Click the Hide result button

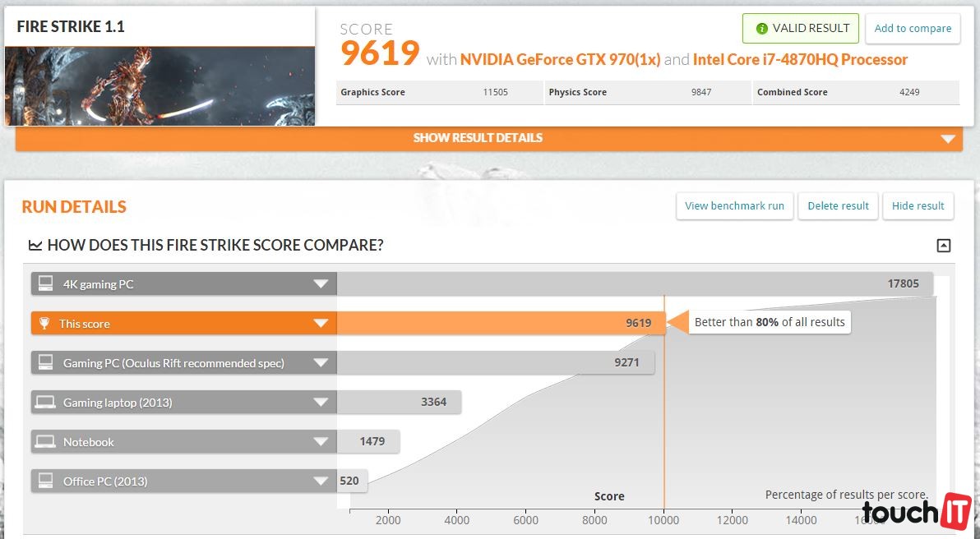918,206
